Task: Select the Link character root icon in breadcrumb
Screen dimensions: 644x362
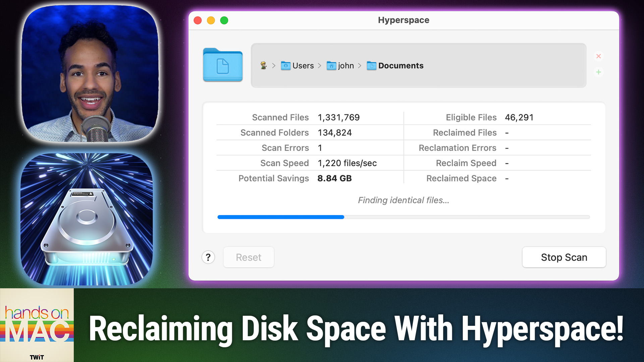Action: (263, 66)
